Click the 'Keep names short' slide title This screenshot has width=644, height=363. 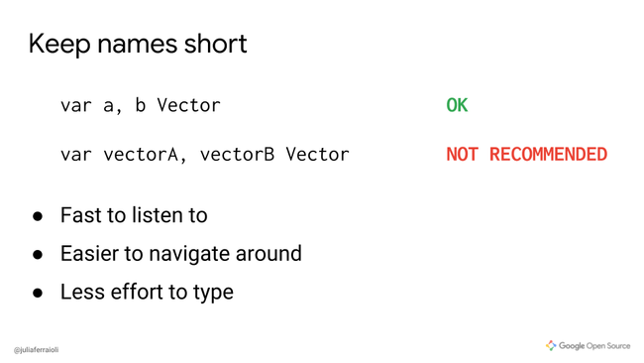[x=138, y=45]
